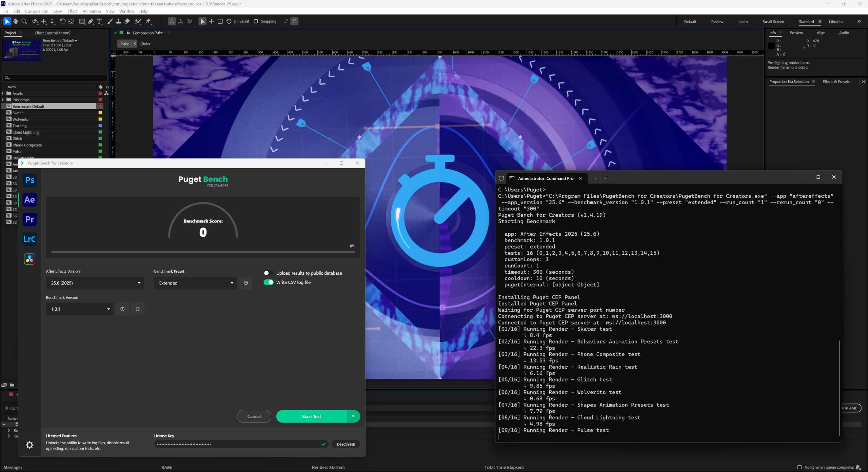Select the Brush tool
This screenshot has width=868, height=472.
pyautogui.click(x=110, y=21)
